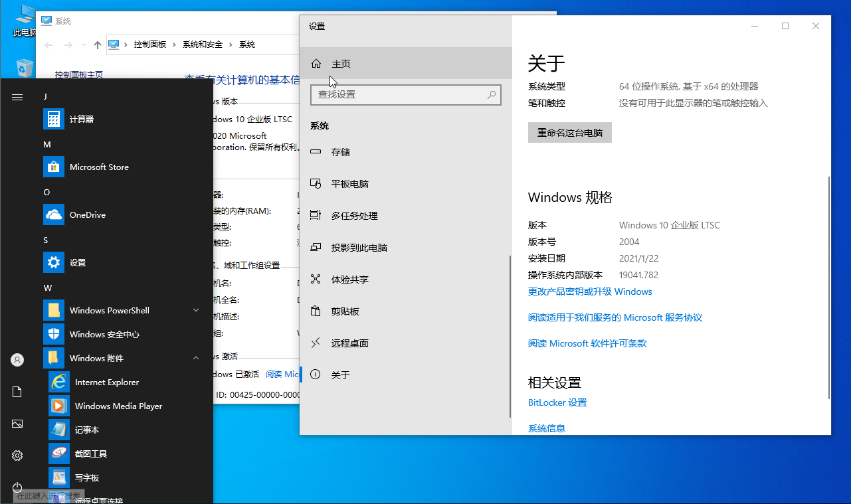Click the Settings content vertical scrollbar
The image size is (851, 504).
point(829,287)
